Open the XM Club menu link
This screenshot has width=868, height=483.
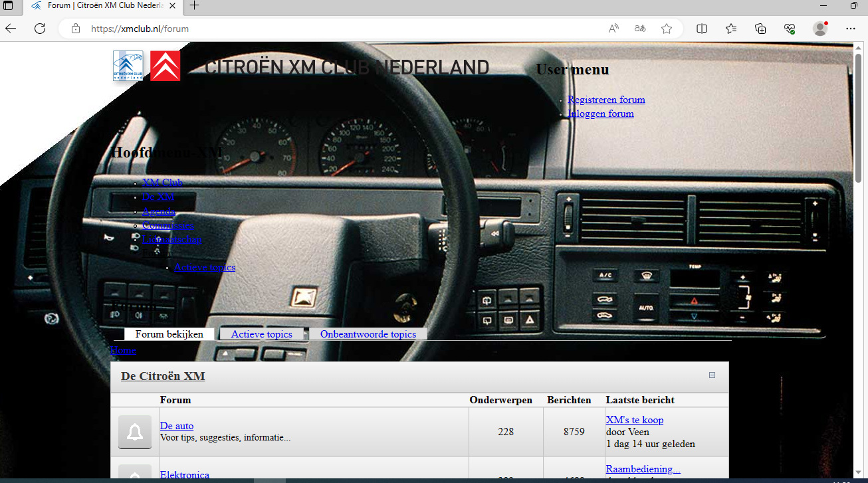click(x=163, y=183)
